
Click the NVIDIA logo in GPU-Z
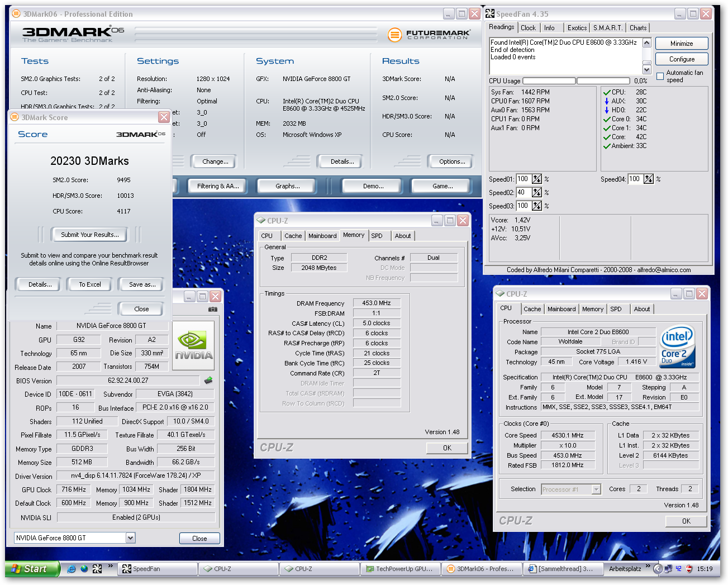pos(193,345)
